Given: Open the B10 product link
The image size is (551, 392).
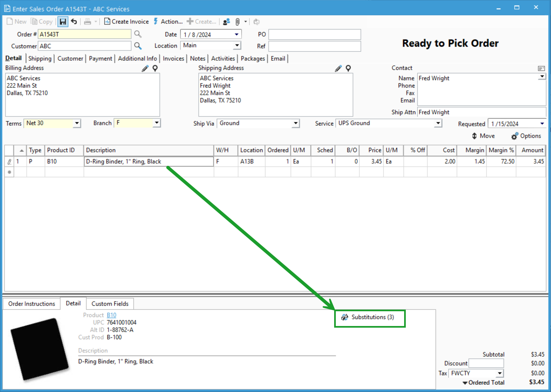Looking at the screenshot, I should click(111, 315).
